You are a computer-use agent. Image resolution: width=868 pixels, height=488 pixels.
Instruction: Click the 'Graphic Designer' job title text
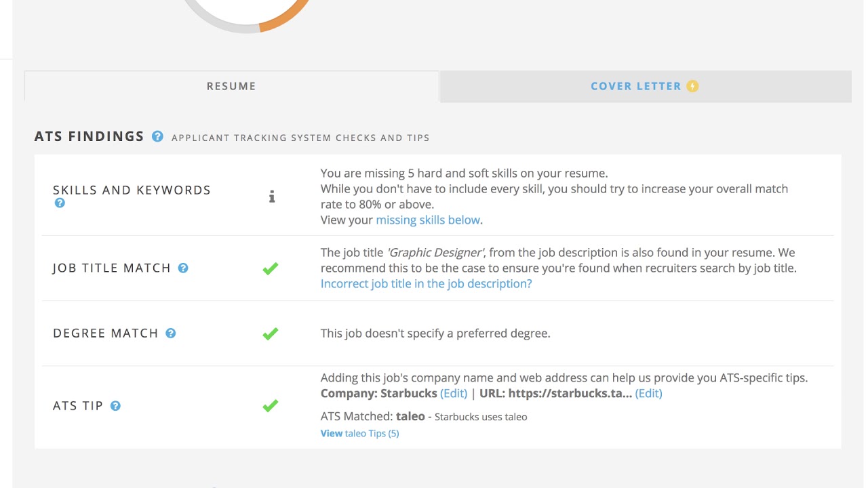click(435, 252)
